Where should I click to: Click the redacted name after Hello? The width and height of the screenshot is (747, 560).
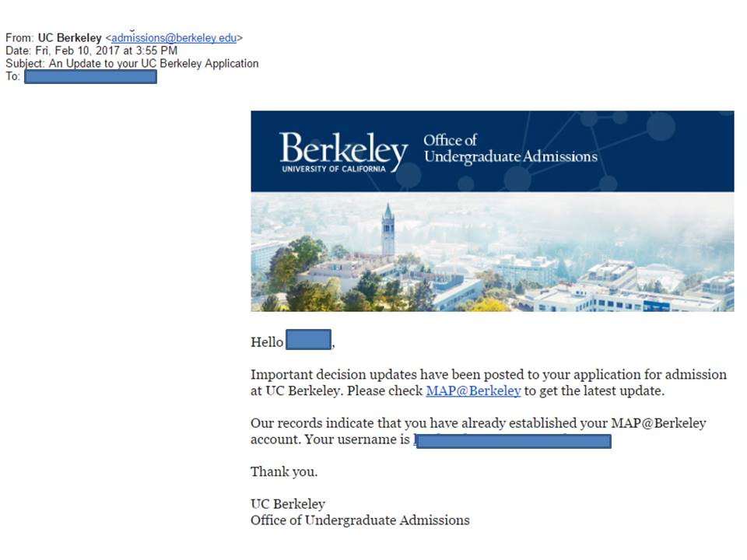308,340
